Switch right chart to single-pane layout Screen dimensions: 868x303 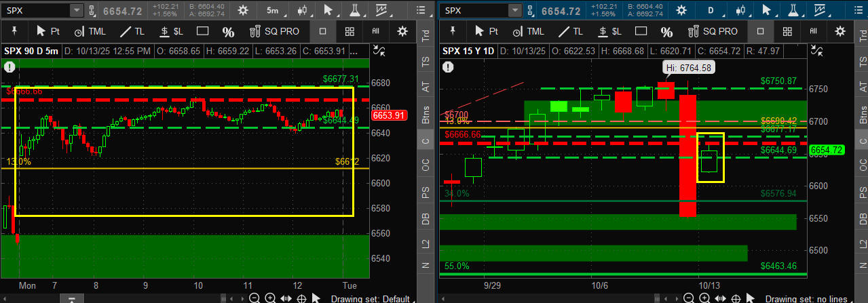click(761, 31)
